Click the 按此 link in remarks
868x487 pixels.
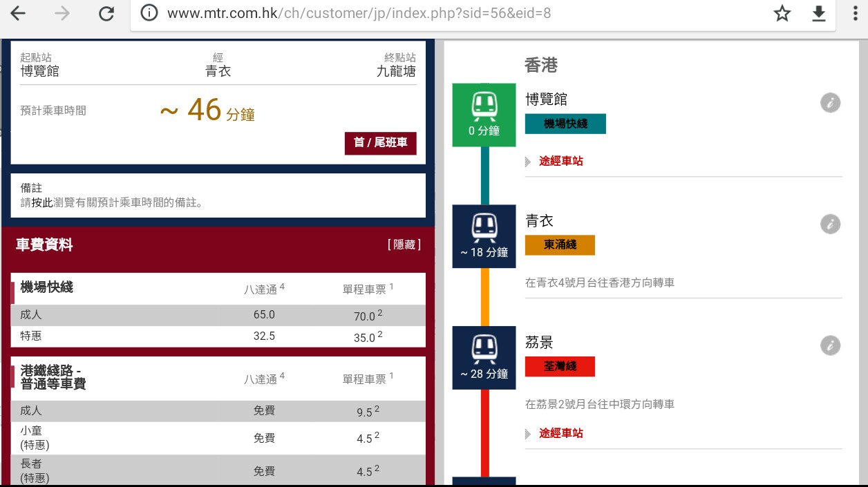[42, 203]
